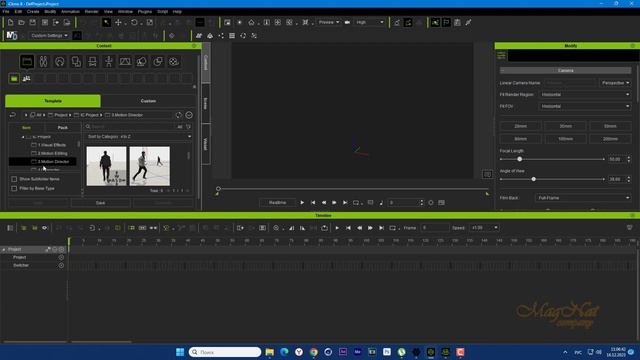640x360 pixels.
Task: Open the Create menu
Action: click(x=33, y=11)
